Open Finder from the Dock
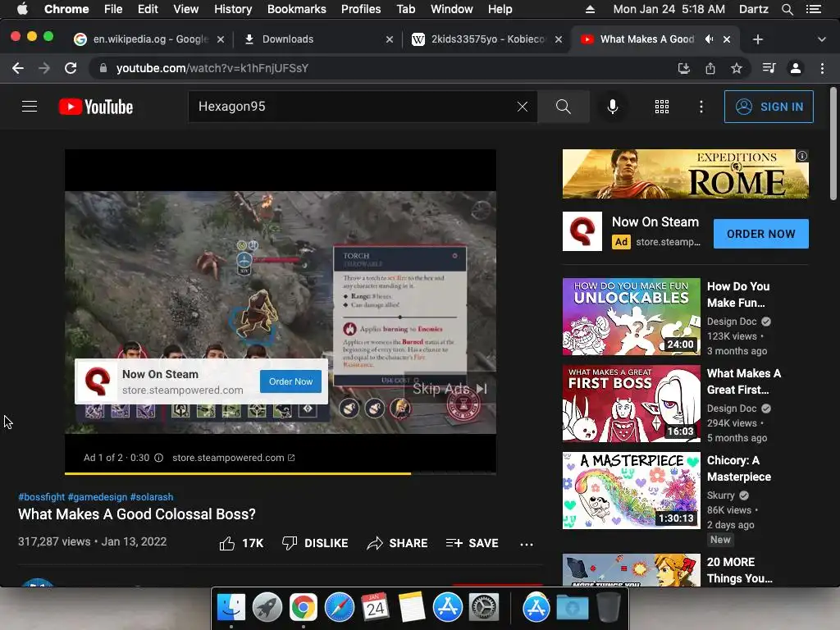Screen dimensions: 840x630 [231, 608]
